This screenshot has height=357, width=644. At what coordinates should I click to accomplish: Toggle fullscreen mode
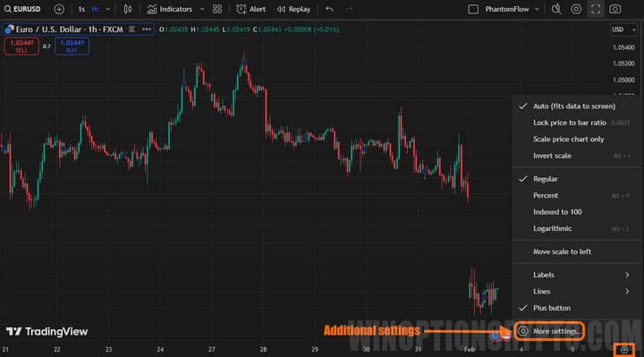596,9
